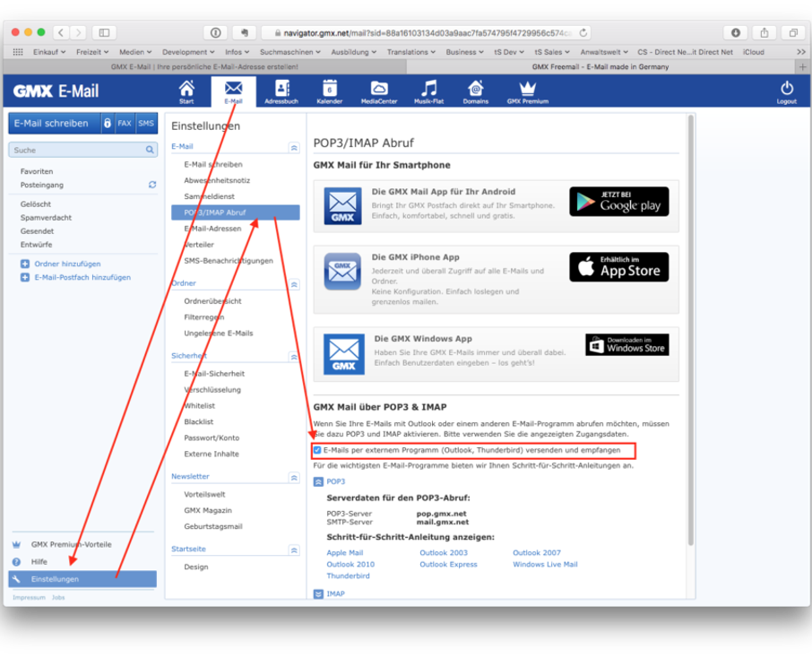Click the GMX Windows app icon
812x658 pixels.
point(344,354)
